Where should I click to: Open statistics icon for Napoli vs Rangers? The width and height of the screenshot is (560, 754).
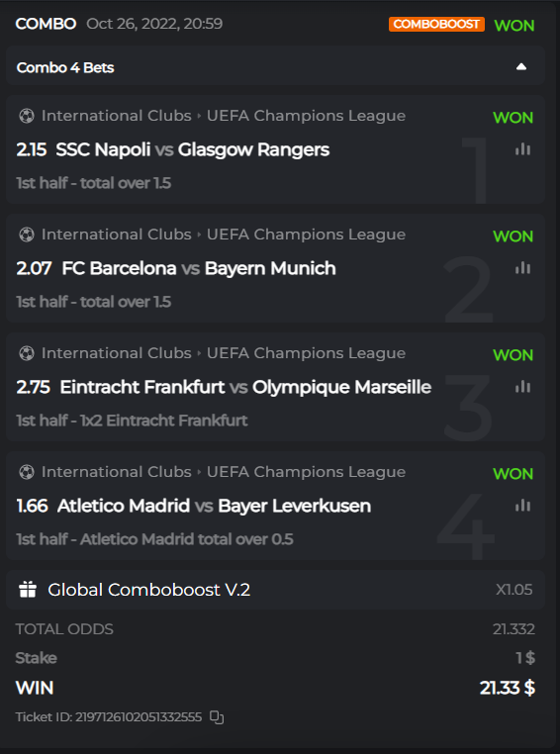click(x=522, y=149)
